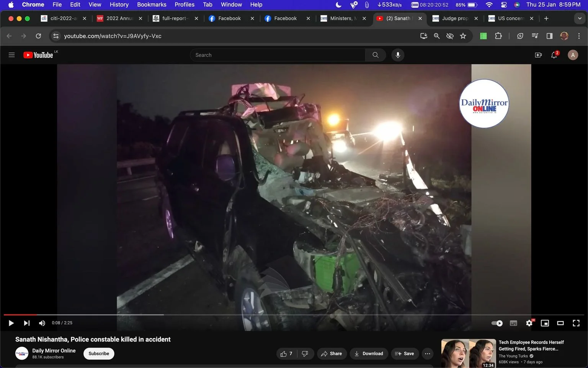Play the video

click(x=11, y=323)
